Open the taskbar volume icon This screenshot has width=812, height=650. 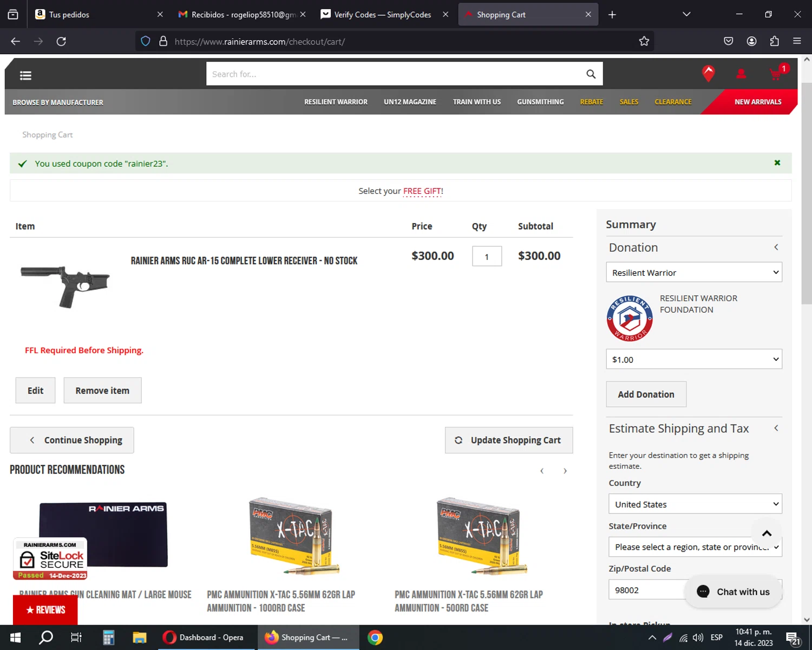[x=698, y=638]
